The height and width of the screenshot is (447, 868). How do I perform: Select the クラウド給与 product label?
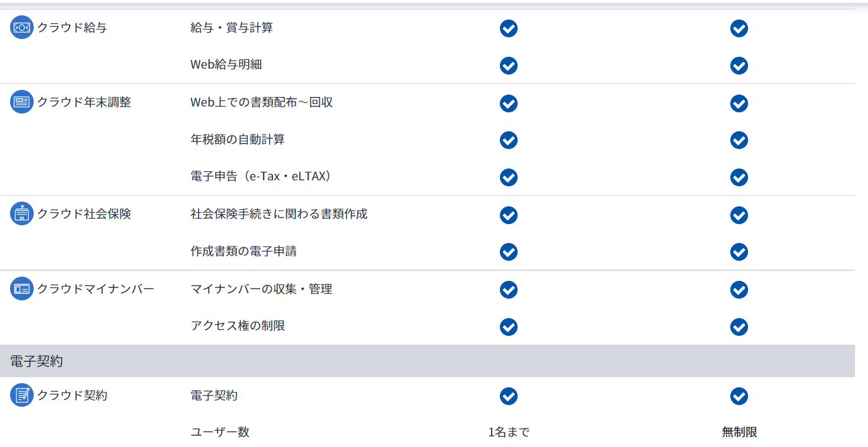coord(72,27)
